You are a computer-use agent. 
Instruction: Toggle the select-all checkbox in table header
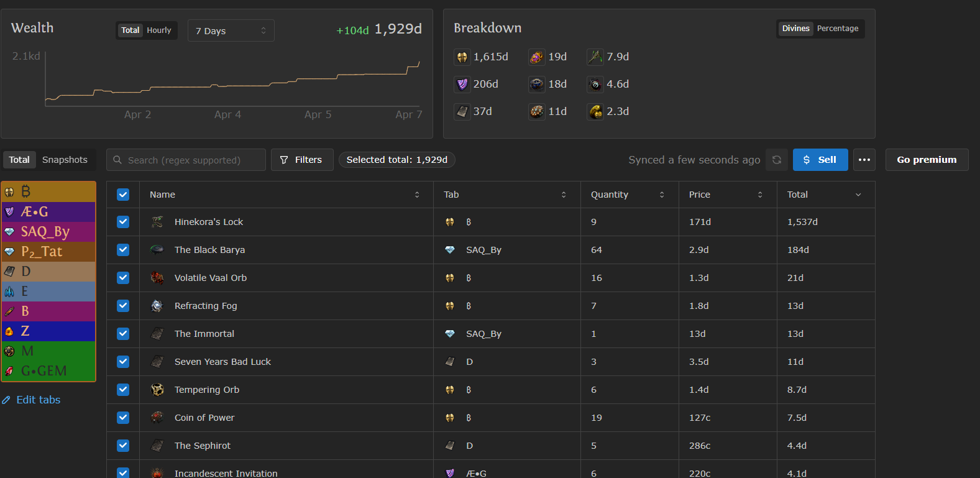coord(123,195)
